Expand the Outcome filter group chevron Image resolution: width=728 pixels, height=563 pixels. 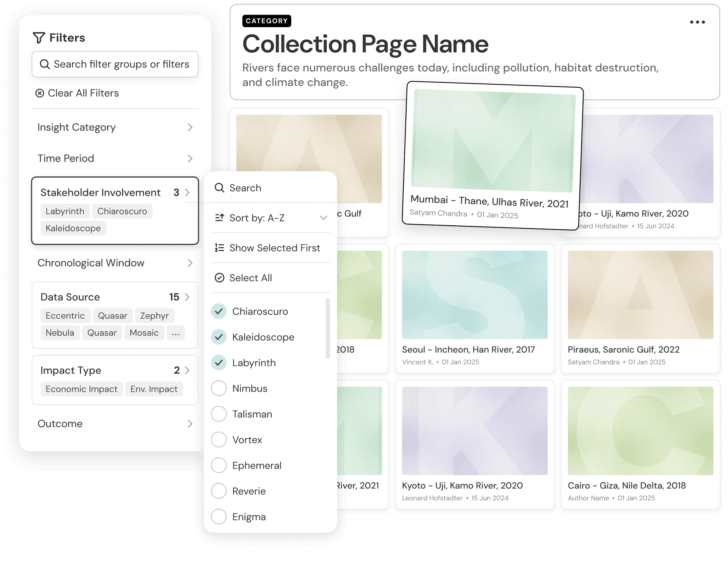coord(190,424)
